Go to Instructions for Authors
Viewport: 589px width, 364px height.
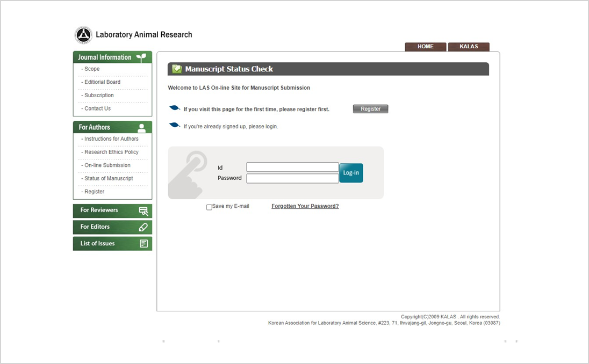(111, 139)
